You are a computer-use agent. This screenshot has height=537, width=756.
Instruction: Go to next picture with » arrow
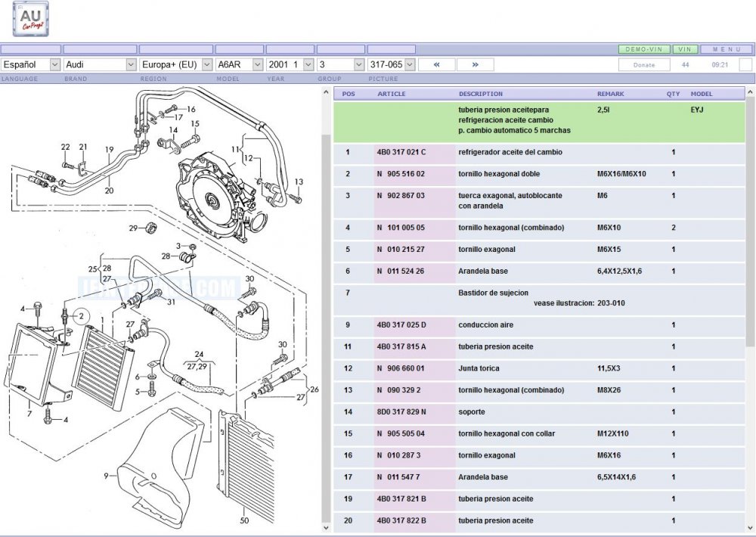(475, 65)
